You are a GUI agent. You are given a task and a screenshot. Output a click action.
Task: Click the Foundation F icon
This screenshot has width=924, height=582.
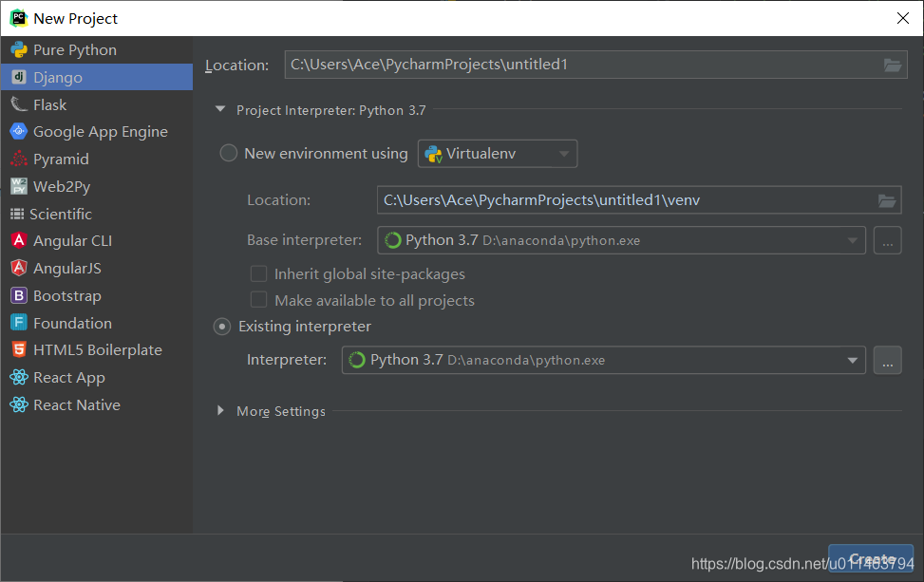click(19, 323)
